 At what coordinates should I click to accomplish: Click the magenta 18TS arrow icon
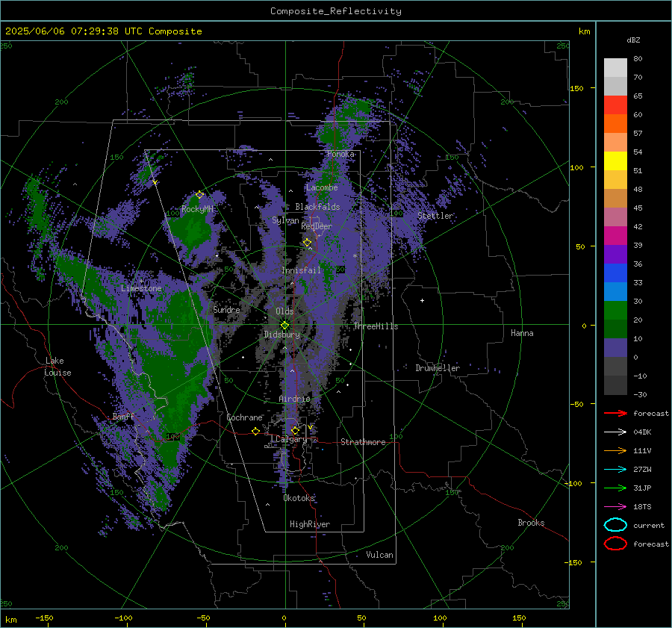615,507
